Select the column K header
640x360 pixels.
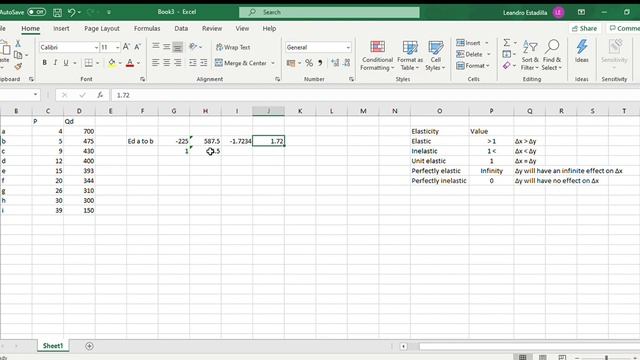click(300, 111)
